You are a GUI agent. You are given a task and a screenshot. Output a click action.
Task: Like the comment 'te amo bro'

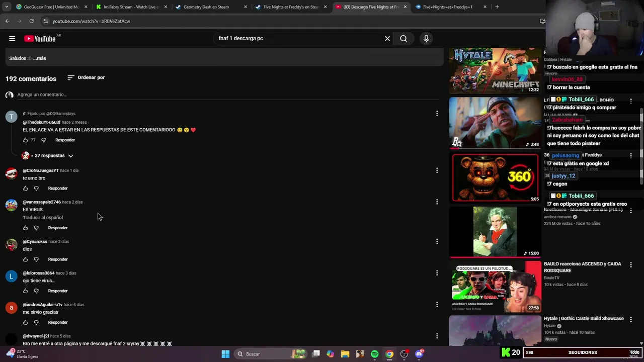[25, 189]
